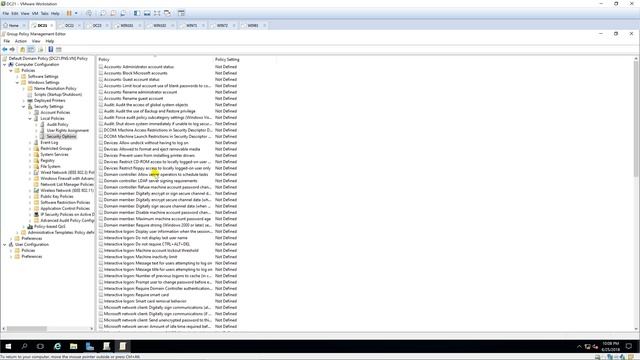Switch to the DC22 VM tab
Viewport: 640px width, 360px height.
click(x=69, y=25)
